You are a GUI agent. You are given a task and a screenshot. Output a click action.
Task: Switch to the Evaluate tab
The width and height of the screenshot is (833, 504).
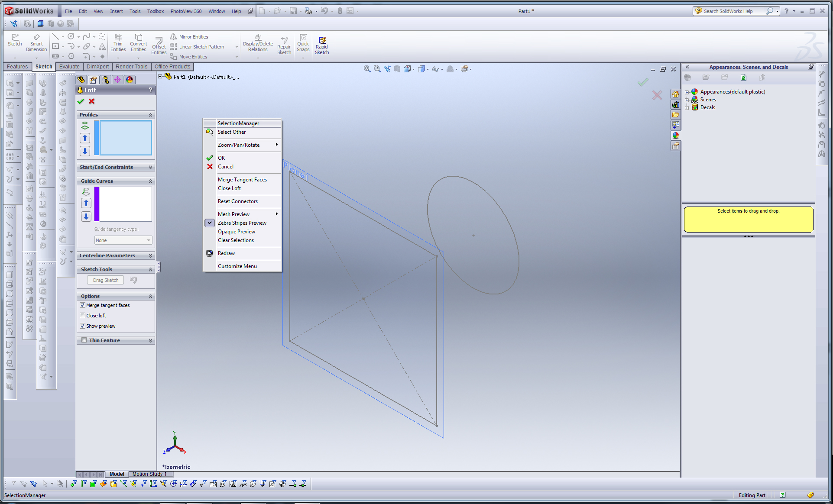click(x=69, y=67)
